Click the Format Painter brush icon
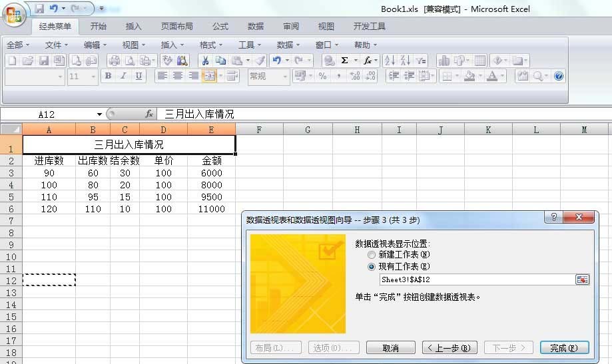 260,61
